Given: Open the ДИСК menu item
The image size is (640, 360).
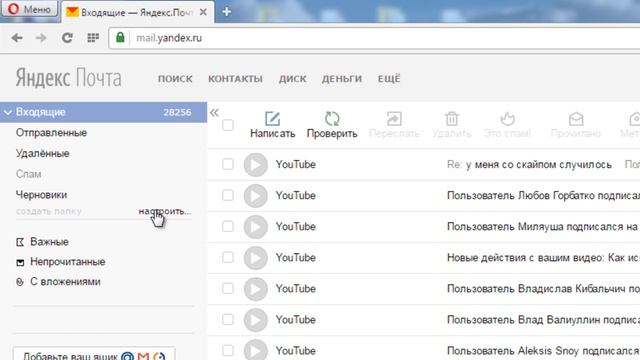Looking at the screenshot, I should (x=293, y=79).
